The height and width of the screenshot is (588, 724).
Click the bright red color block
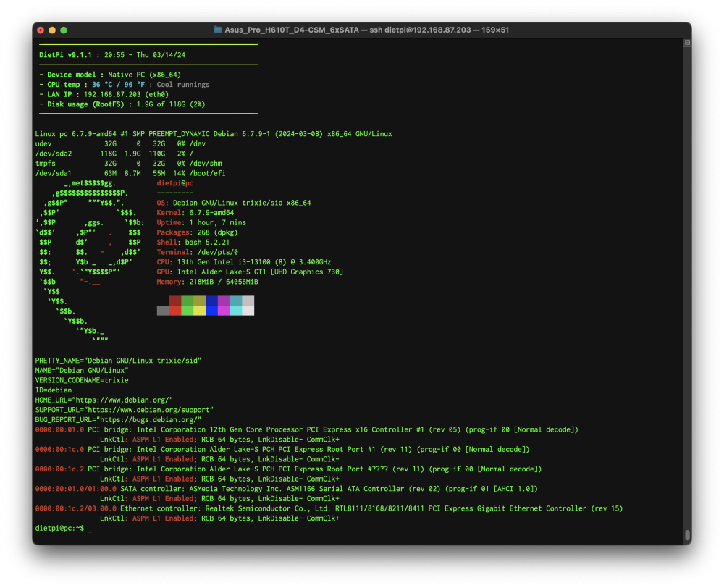pos(175,311)
